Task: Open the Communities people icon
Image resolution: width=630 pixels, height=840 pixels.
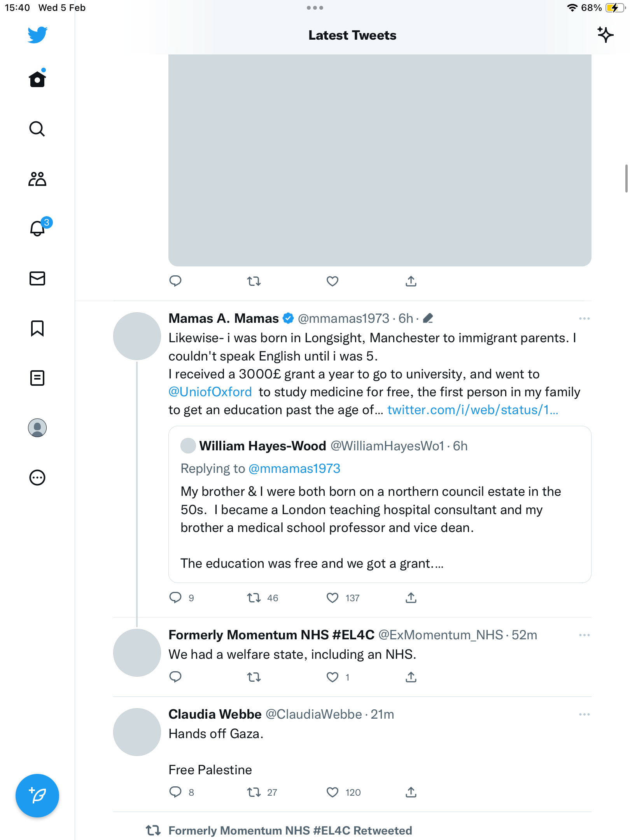Action: 37,178
